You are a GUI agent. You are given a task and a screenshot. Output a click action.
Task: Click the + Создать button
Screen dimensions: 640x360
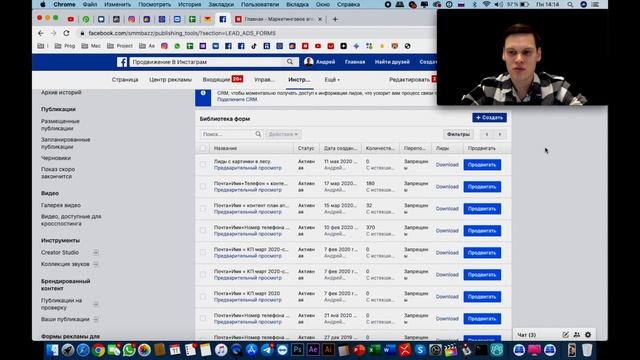(489, 118)
